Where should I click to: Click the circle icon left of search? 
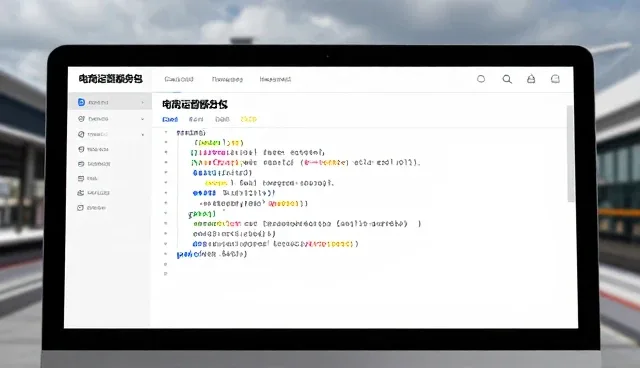pos(481,79)
